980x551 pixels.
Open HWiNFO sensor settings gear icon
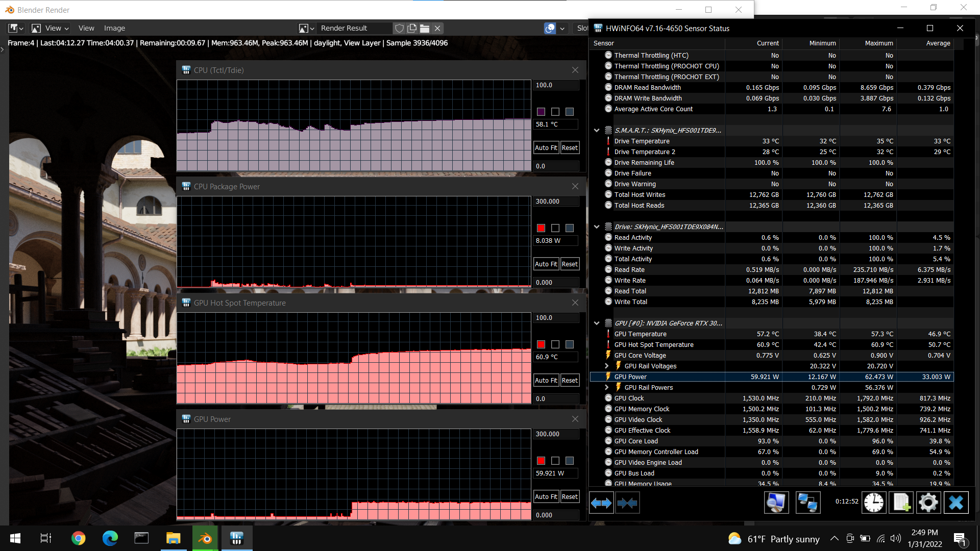[928, 503]
